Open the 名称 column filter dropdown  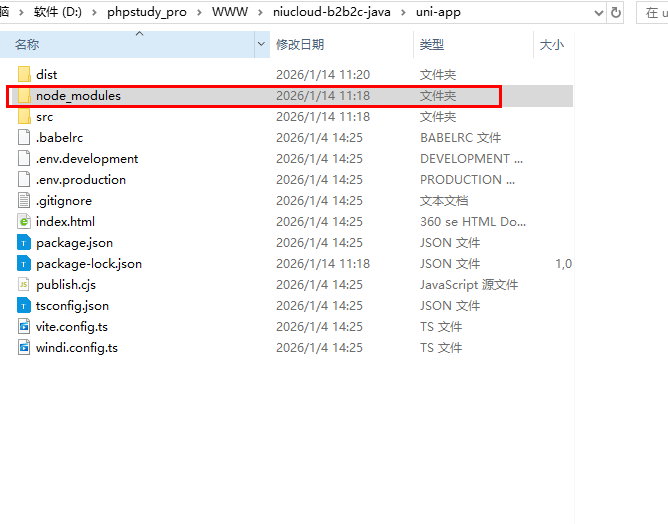(262, 44)
